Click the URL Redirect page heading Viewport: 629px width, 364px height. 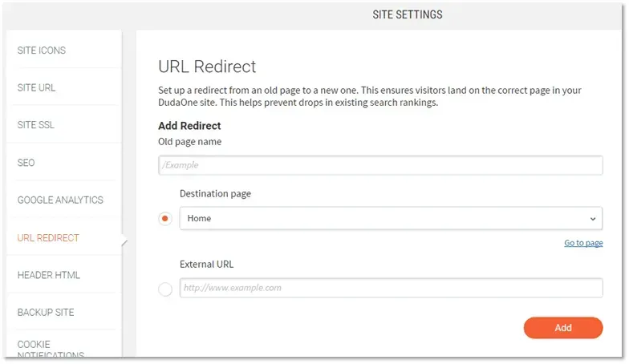[x=207, y=67]
